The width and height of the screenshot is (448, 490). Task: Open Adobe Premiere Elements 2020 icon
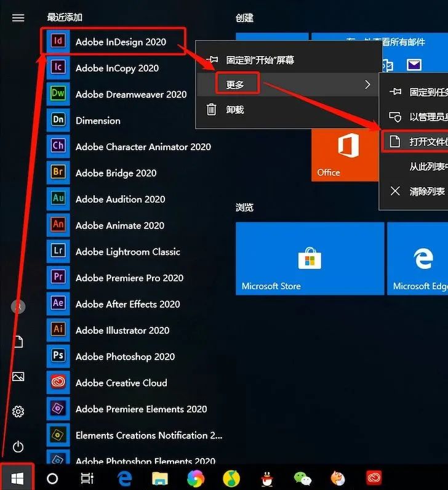tap(58, 409)
